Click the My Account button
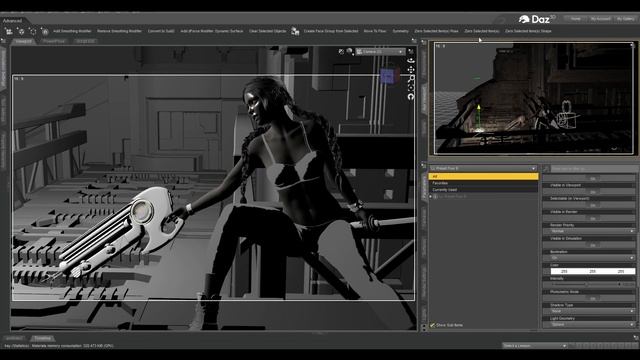The image size is (640, 360). (x=600, y=19)
